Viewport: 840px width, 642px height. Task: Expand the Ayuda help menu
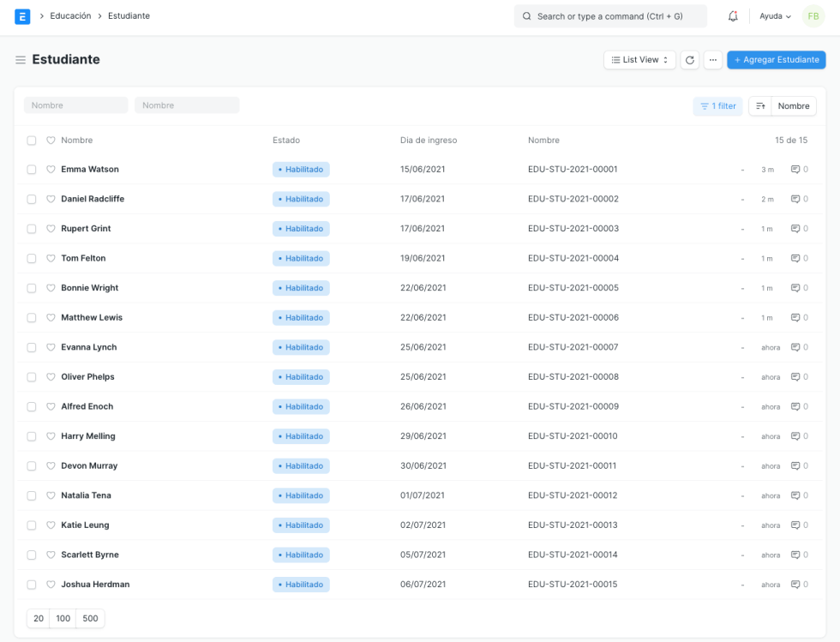(775, 16)
